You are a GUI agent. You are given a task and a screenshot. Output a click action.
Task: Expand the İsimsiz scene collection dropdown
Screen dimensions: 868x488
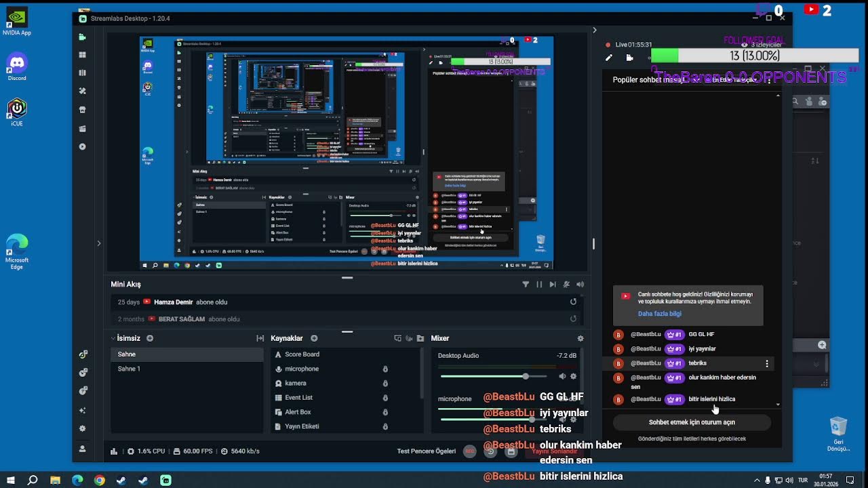(113, 338)
